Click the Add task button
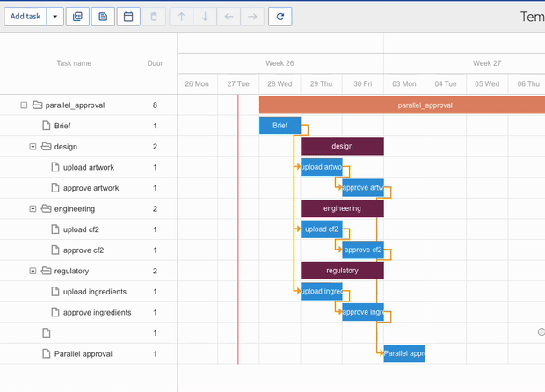Screen dimensions: 545x392 [x=25, y=17]
